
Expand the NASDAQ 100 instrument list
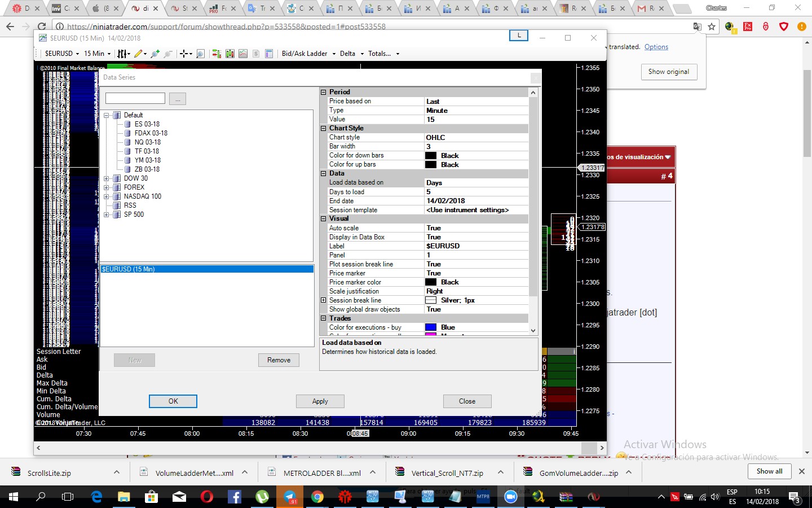pyautogui.click(x=106, y=196)
